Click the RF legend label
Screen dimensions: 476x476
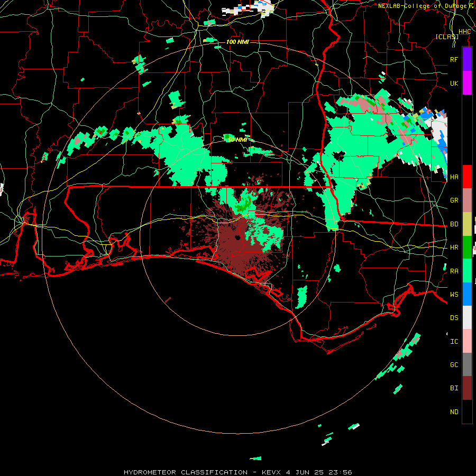coord(454,59)
